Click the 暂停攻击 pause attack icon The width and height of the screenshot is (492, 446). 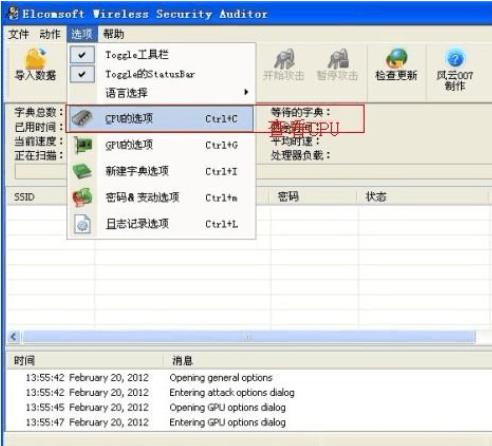(338, 59)
